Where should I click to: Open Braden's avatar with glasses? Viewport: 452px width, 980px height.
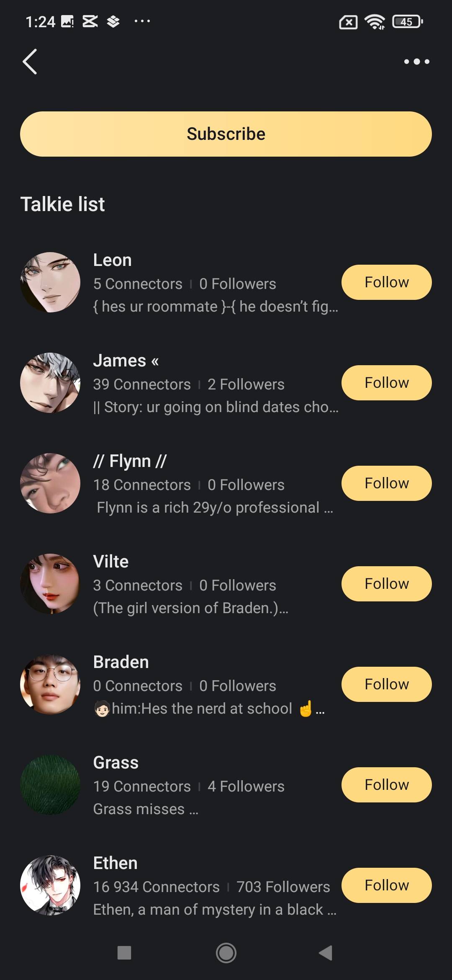(x=50, y=684)
